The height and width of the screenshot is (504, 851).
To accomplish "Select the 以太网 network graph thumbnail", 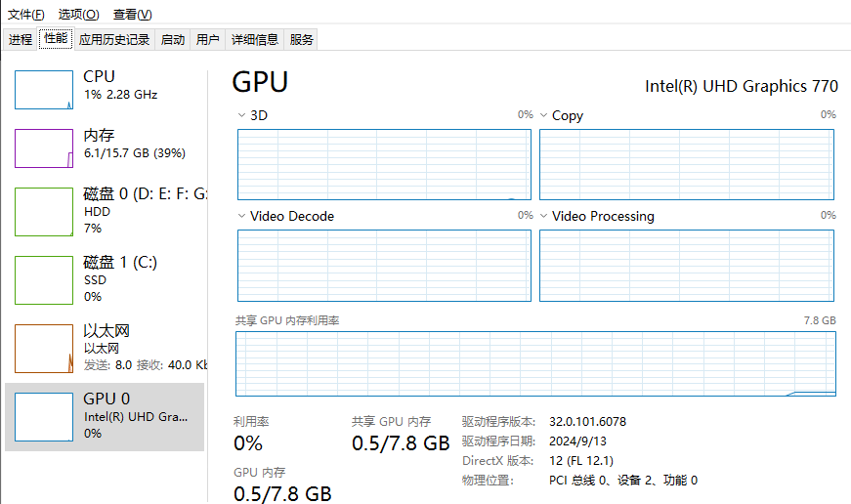I will tap(44, 348).
